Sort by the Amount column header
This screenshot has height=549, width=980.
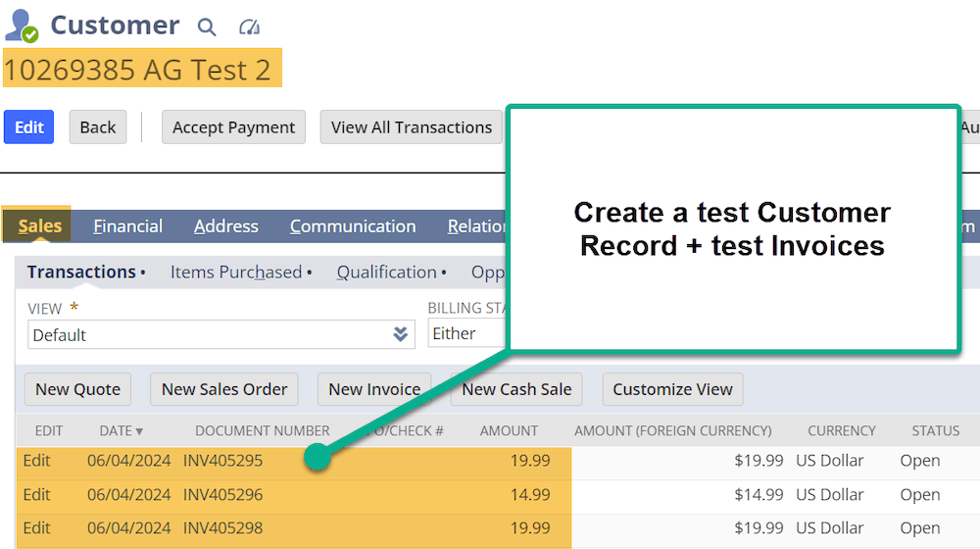[x=509, y=430]
